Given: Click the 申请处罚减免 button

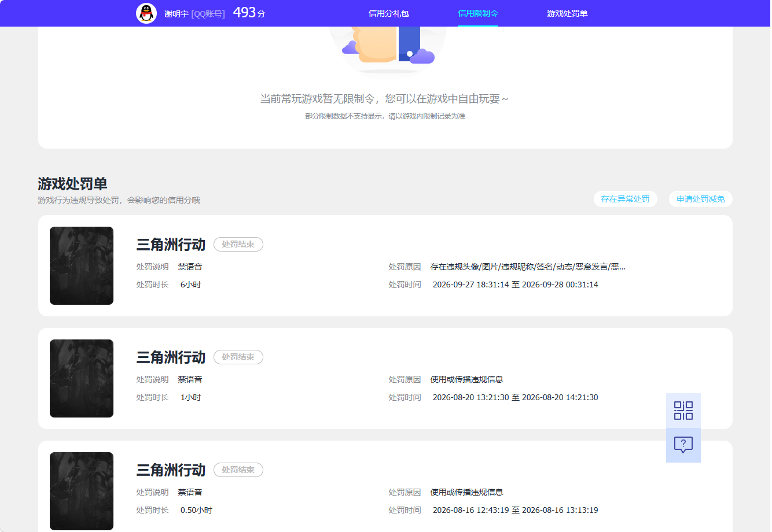Looking at the screenshot, I should click(x=701, y=199).
